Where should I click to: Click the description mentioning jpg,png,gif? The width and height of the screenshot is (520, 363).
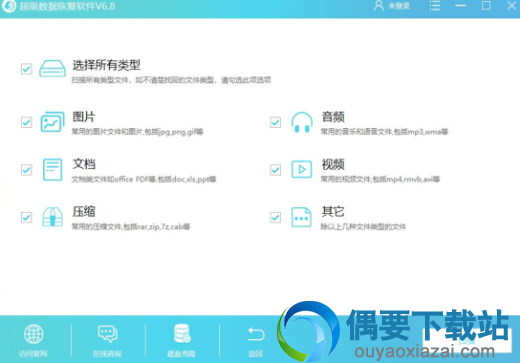click(x=137, y=132)
